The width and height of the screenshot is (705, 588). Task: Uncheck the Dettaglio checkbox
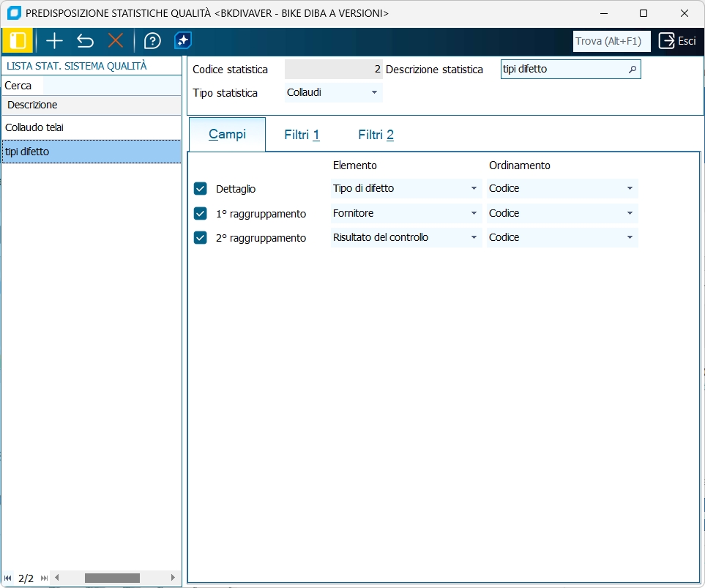[201, 189]
